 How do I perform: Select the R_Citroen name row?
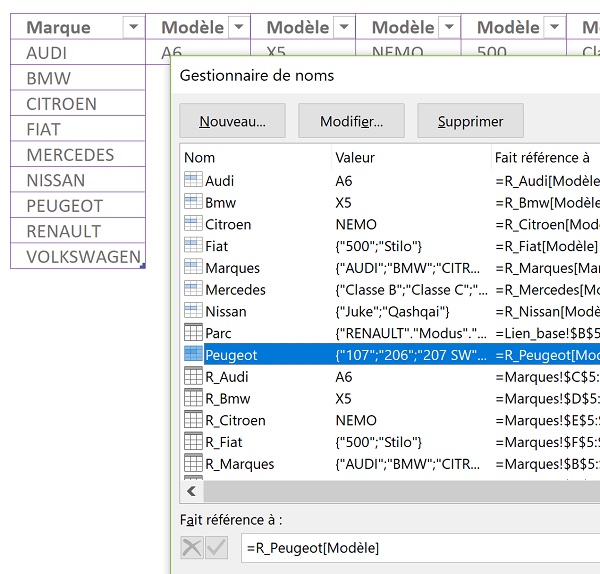pyautogui.click(x=390, y=421)
